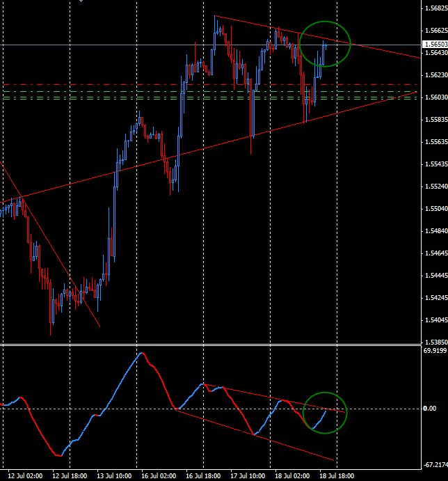The height and width of the screenshot is (481, 448).
Task: Click the 1.54245 price axis label
Action: pos(436,298)
